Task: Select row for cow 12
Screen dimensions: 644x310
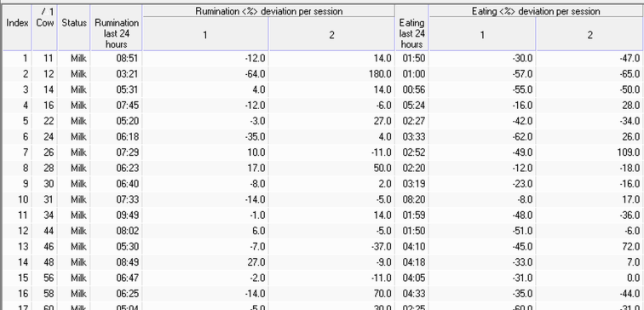Action: pos(322,74)
